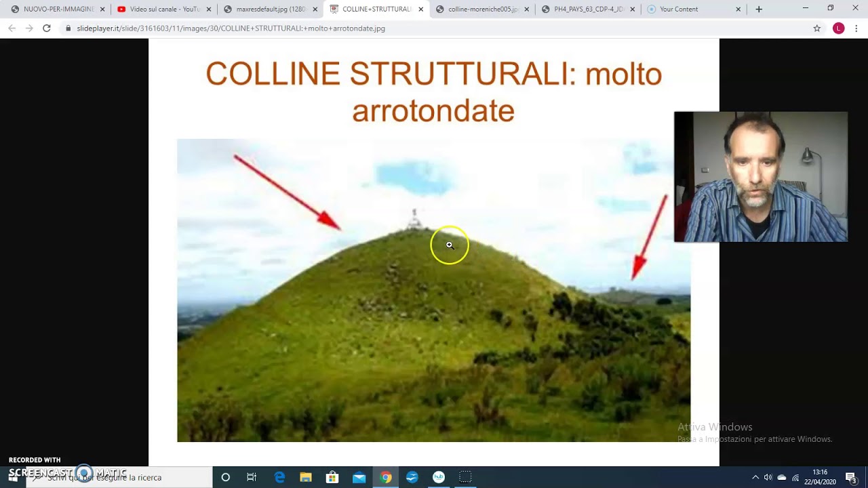Open Chrome's three-dot menu
The image size is (868, 488).
coord(856,28)
